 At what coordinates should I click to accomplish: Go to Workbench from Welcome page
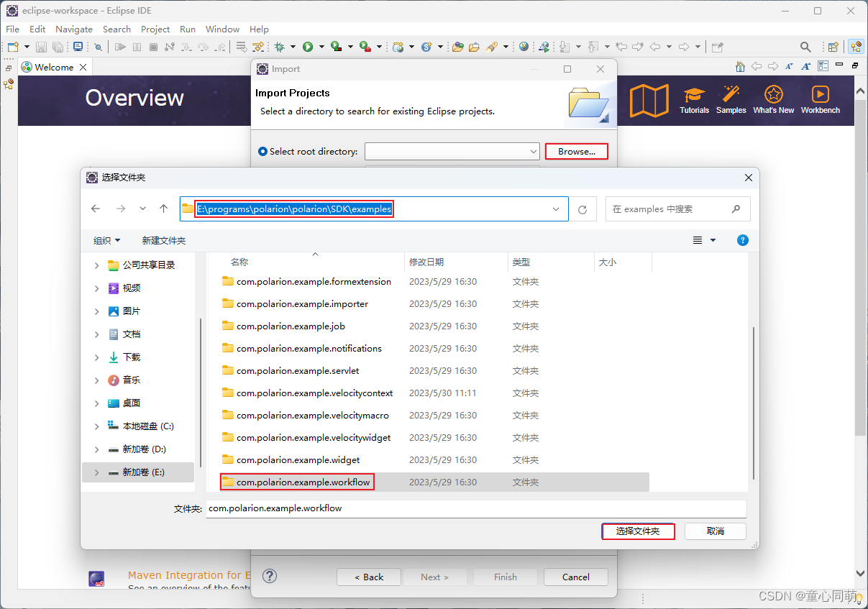(821, 100)
